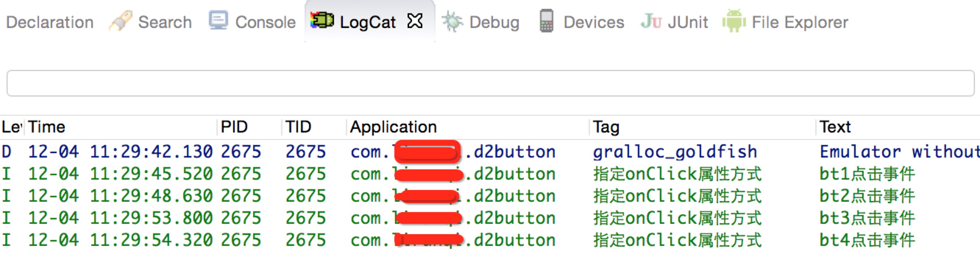Viewport: 980px width, 268px height.
Task: Click the File Explorer android icon
Action: coord(734,21)
